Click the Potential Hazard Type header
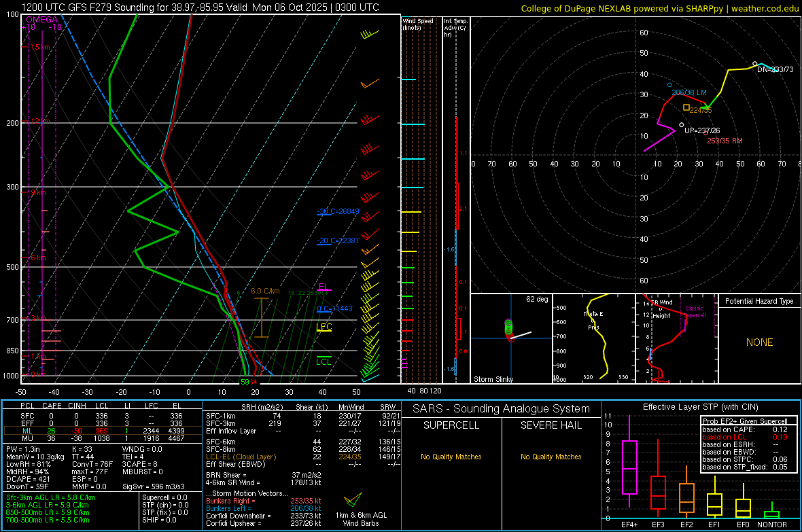The image size is (802, 532). click(x=760, y=301)
